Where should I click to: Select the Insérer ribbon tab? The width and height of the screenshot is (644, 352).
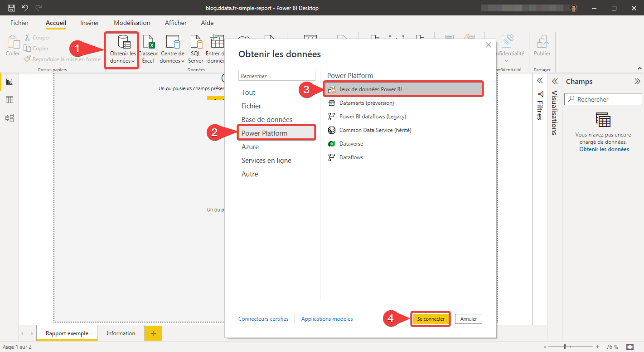coord(90,23)
